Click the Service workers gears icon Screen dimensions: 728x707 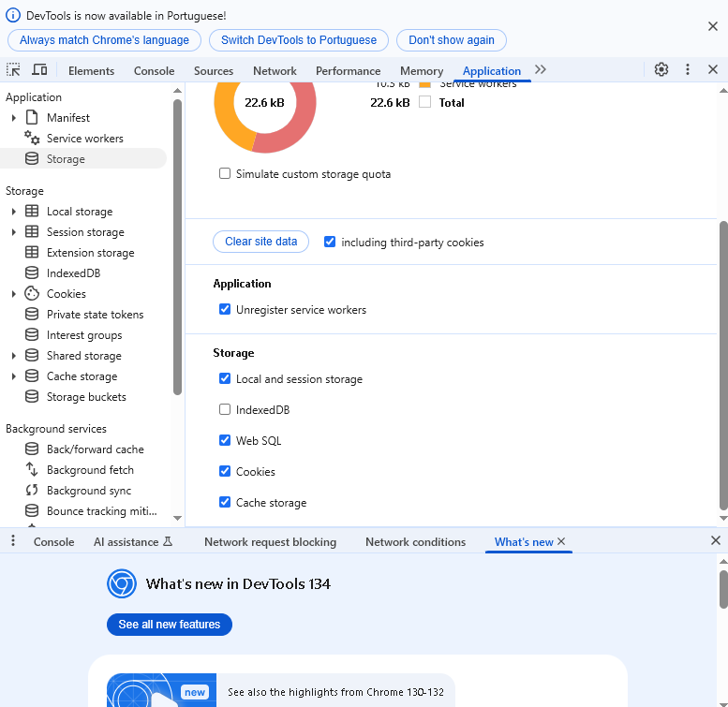[x=32, y=138]
